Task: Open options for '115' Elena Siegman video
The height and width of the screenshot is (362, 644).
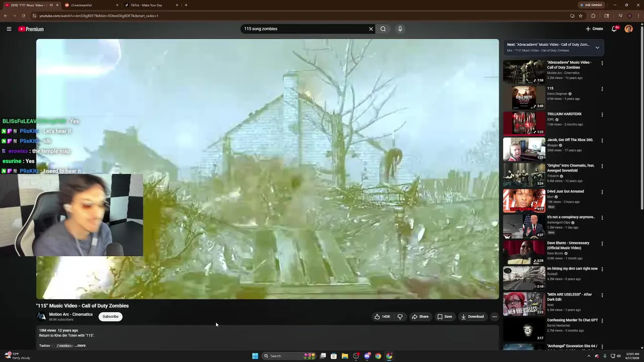Action: point(602,89)
